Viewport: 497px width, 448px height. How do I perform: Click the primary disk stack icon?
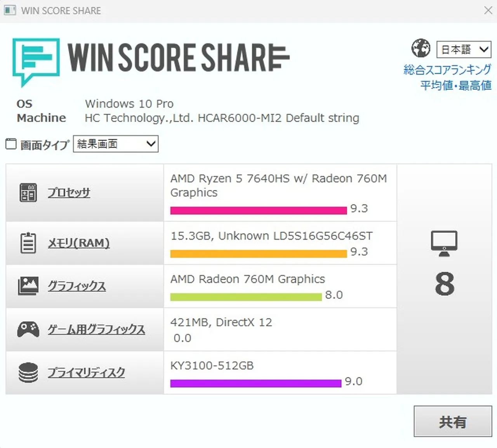tap(28, 373)
